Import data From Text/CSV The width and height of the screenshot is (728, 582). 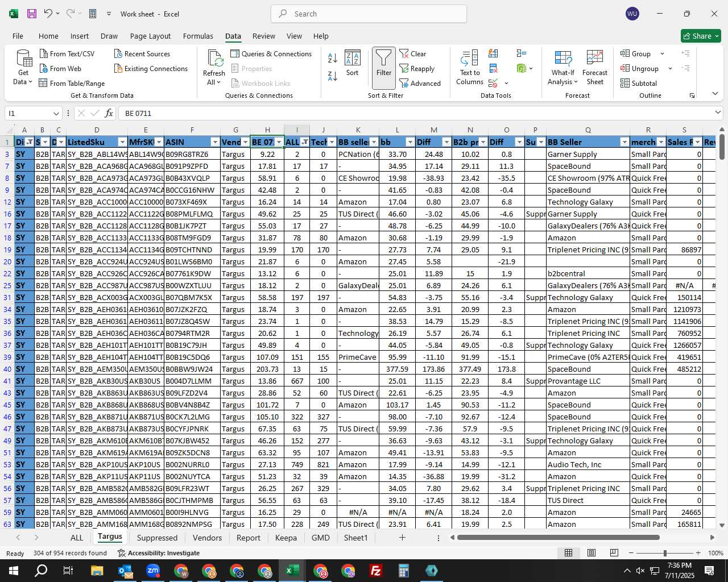[67, 53]
